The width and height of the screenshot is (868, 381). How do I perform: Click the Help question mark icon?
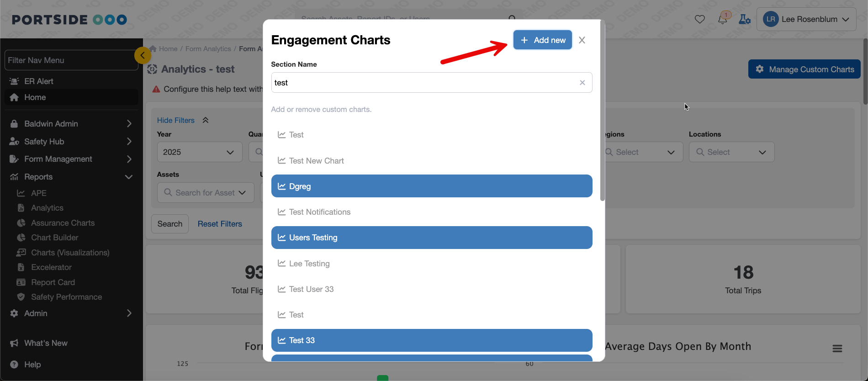point(14,365)
